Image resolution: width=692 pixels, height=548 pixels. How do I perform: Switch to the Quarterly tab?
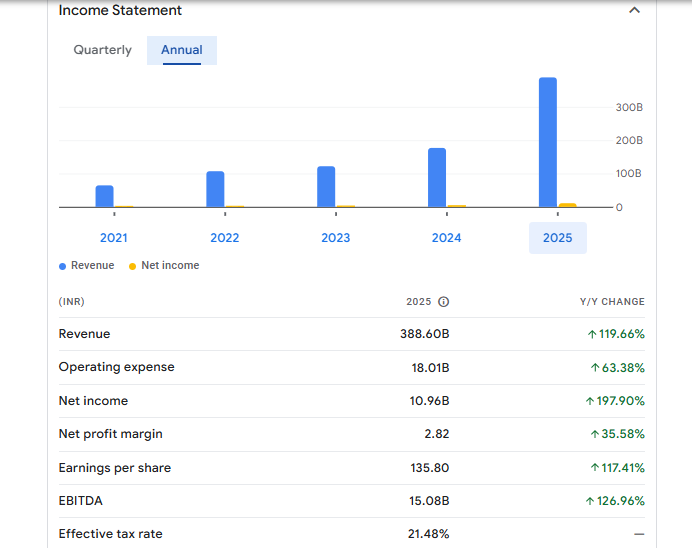pos(102,50)
